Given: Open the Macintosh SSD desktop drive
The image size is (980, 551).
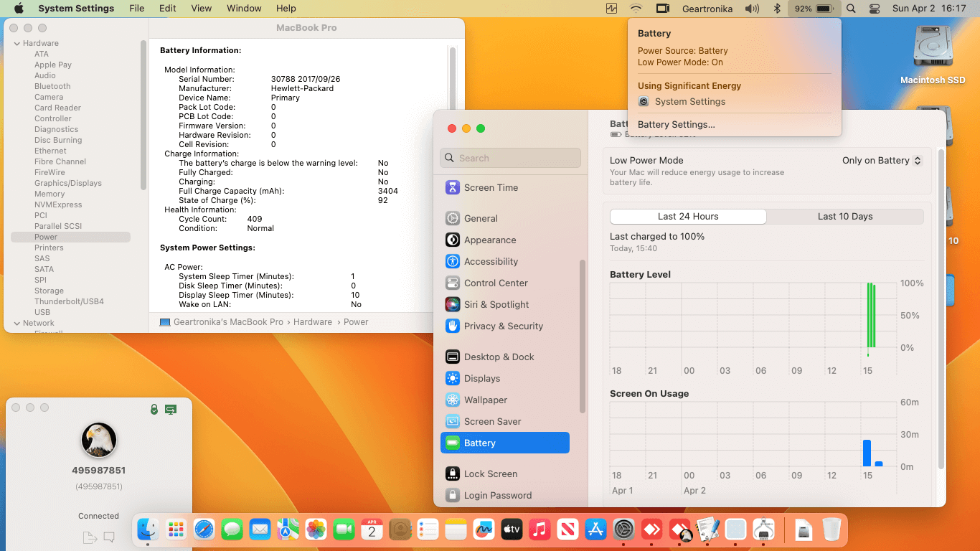Looking at the screenshot, I should pyautogui.click(x=933, y=55).
